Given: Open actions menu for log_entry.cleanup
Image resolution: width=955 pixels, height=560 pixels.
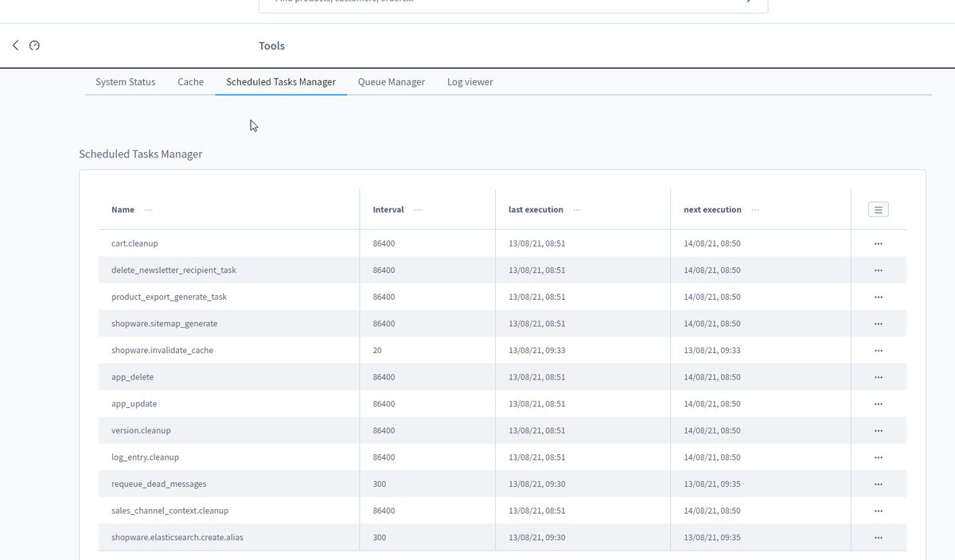Looking at the screenshot, I should pos(879,457).
